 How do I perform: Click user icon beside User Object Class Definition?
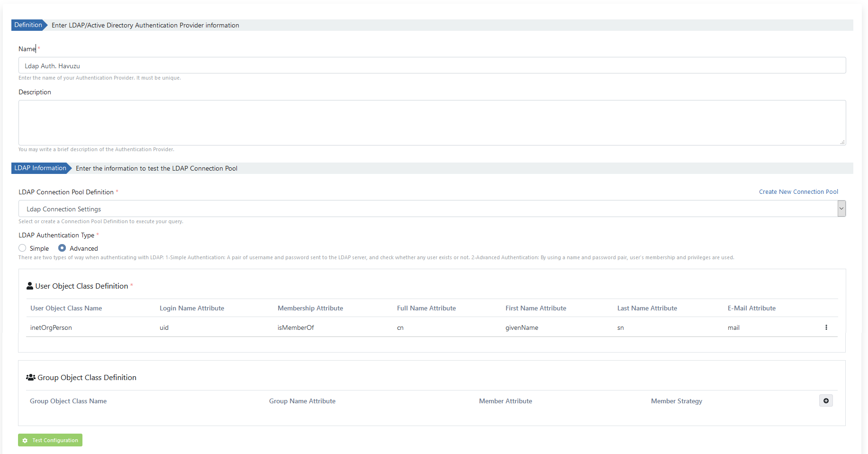pyautogui.click(x=29, y=285)
